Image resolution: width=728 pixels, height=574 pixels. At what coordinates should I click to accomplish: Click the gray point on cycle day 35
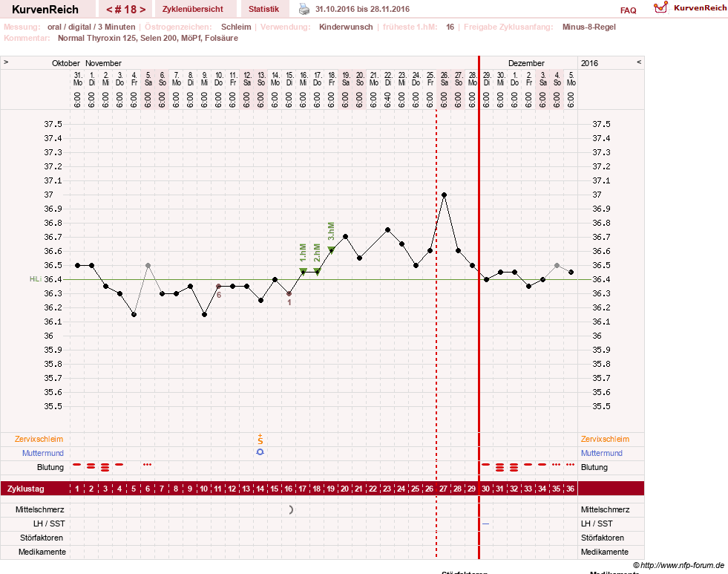[x=557, y=266]
